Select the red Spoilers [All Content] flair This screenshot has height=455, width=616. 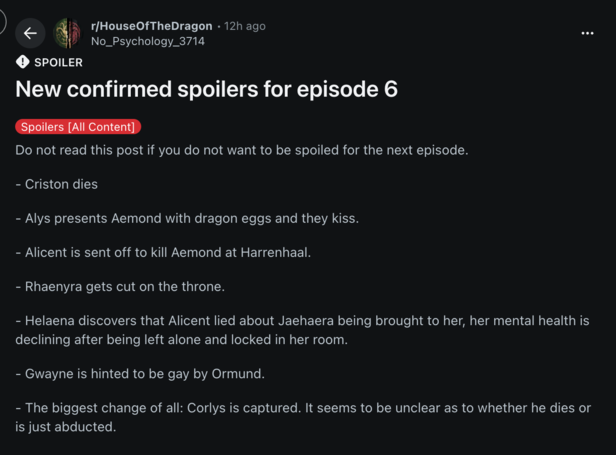[78, 127]
